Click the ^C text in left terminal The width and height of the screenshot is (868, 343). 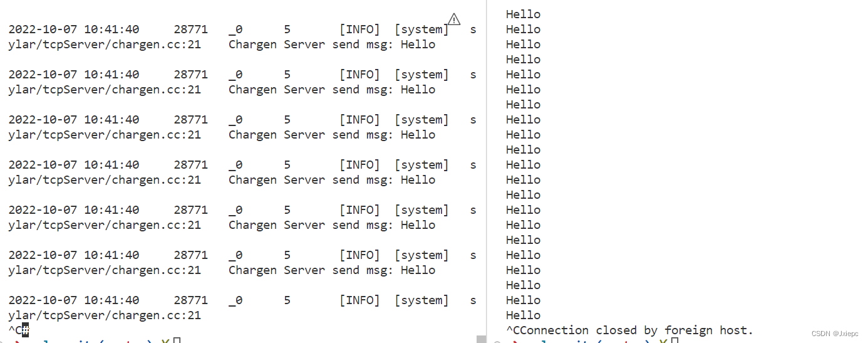(15, 330)
